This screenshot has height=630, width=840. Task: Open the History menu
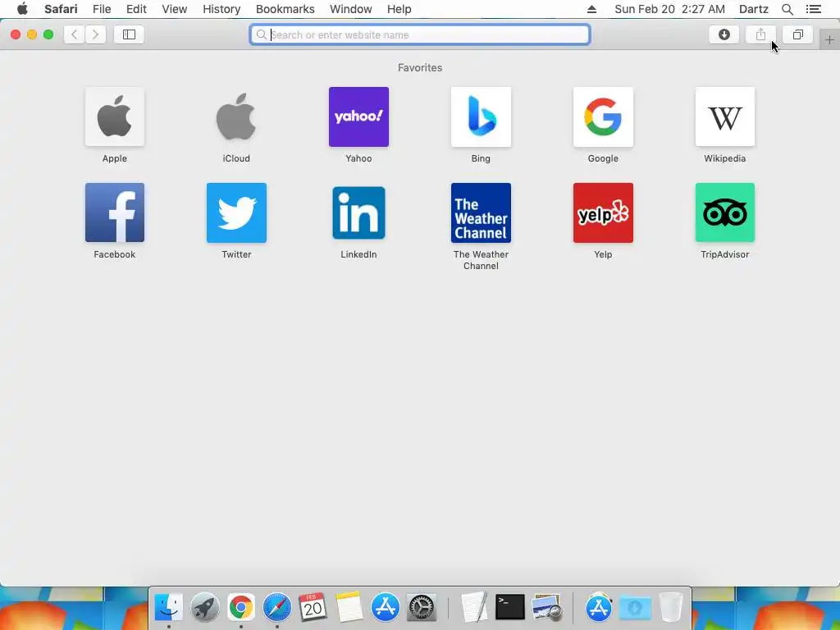pos(221,9)
